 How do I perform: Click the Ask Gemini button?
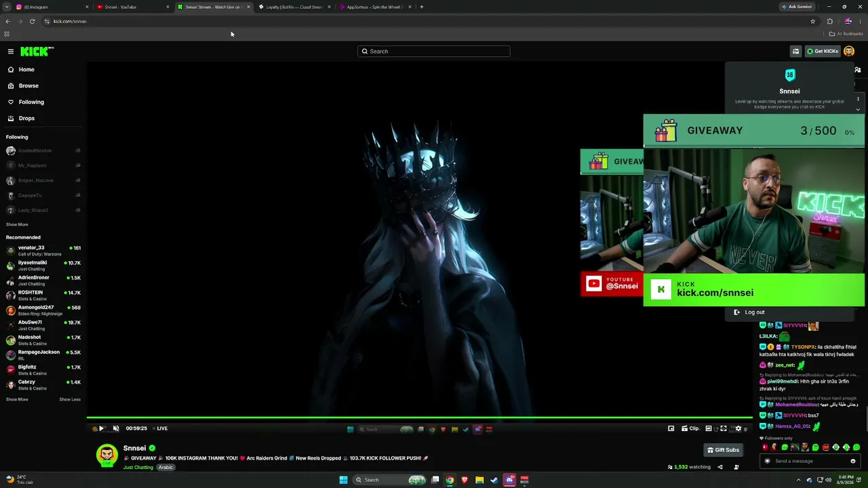(797, 7)
